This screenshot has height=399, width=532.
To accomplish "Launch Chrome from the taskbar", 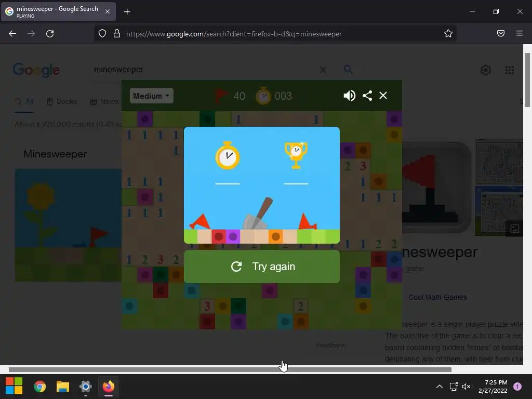I will 40,387.
